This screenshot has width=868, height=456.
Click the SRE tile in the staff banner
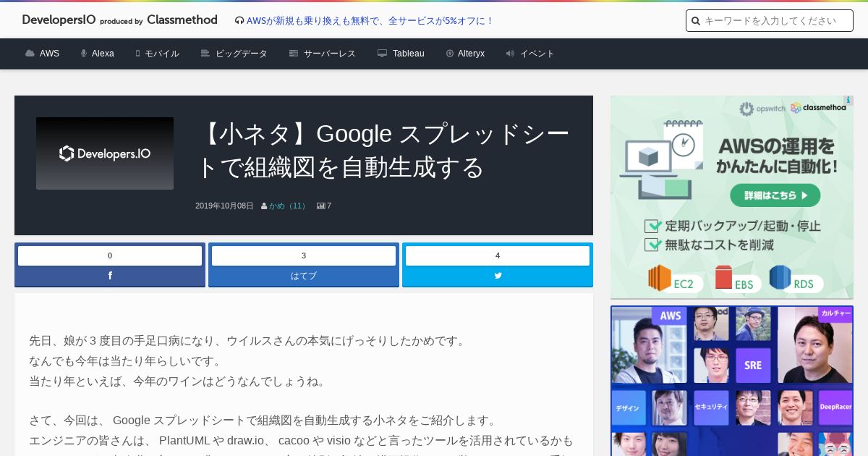[x=752, y=365]
